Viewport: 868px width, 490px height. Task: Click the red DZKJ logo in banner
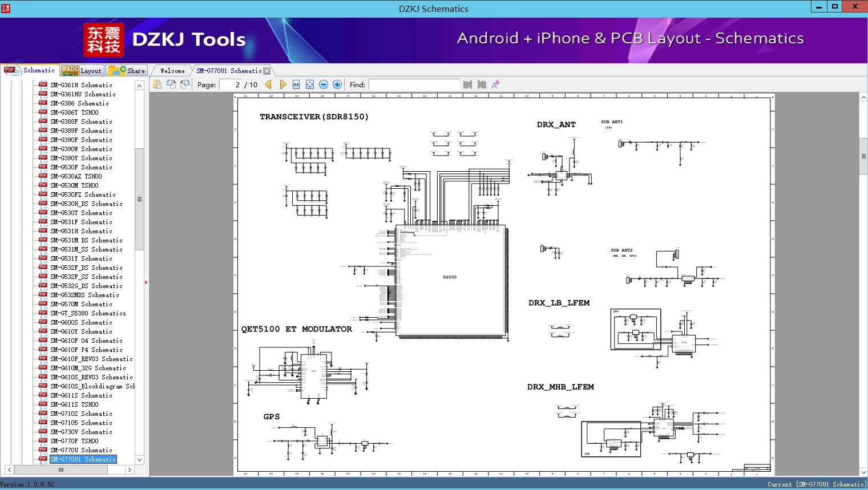tap(104, 40)
